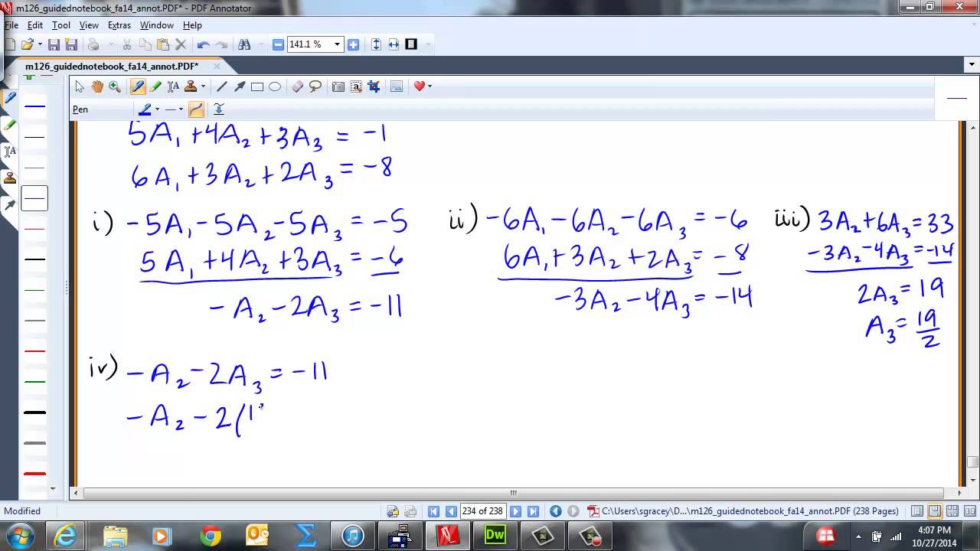Go to next page button
980x551 pixels.
(515, 511)
